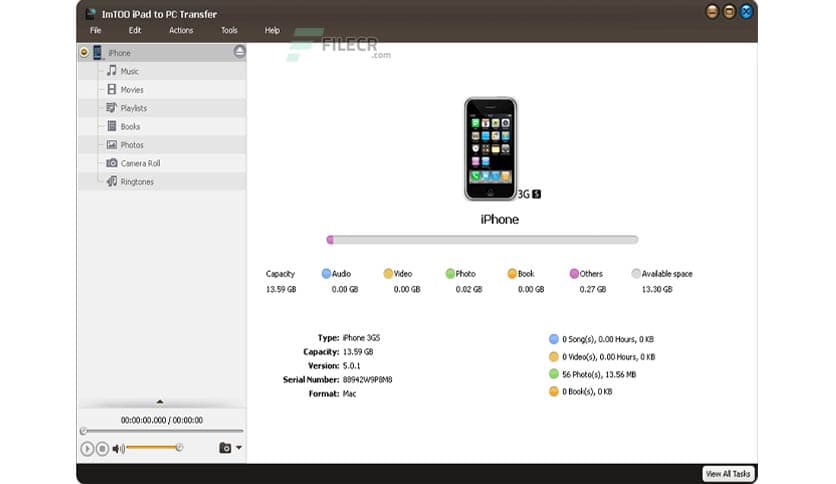This screenshot has width=836, height=484.
Task: Click the iPhone device icon in sidebar
Action: (x=98, y=52)
